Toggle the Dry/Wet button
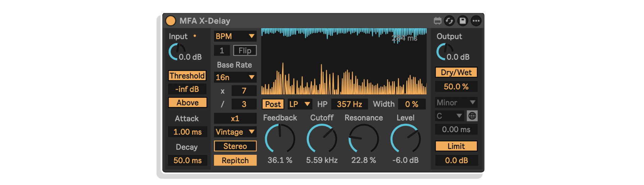Viewport: 644px width, 185px height. [x=456, y=72]
